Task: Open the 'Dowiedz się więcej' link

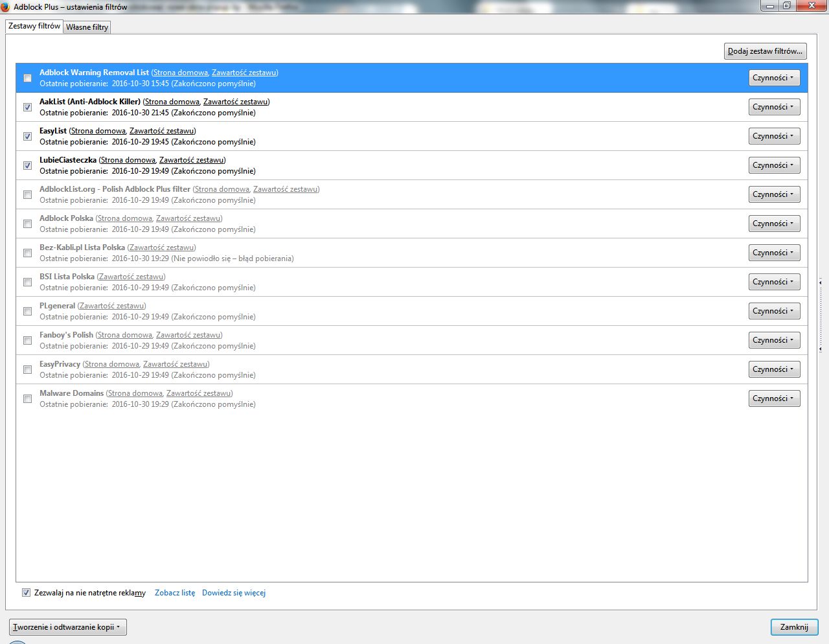Action: click(x=234, y=593)
